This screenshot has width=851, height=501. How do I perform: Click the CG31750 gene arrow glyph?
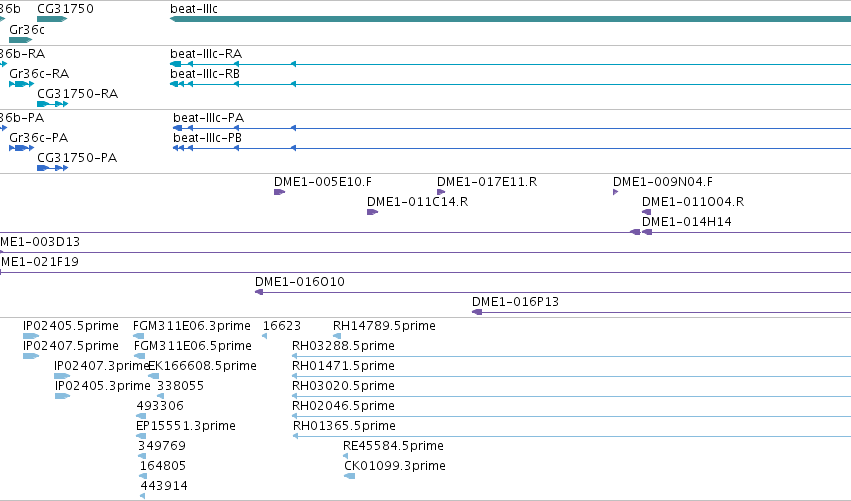(x=52, y=19)
